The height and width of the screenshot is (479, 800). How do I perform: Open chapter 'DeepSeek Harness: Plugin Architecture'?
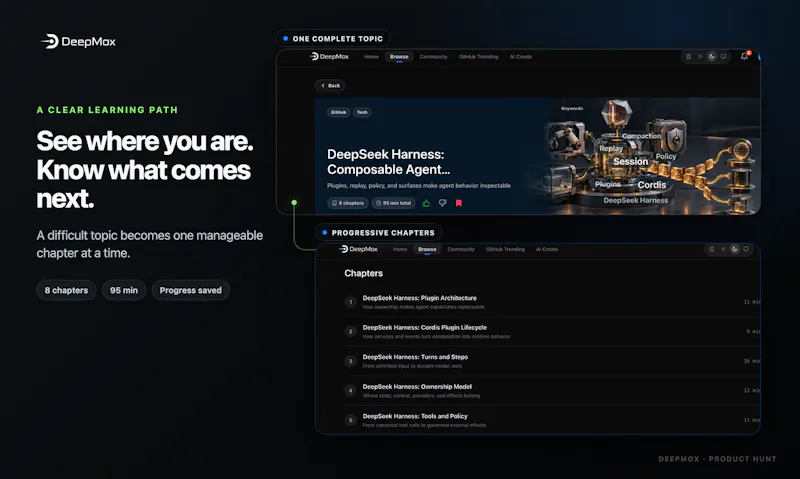[x=552, y=302]
